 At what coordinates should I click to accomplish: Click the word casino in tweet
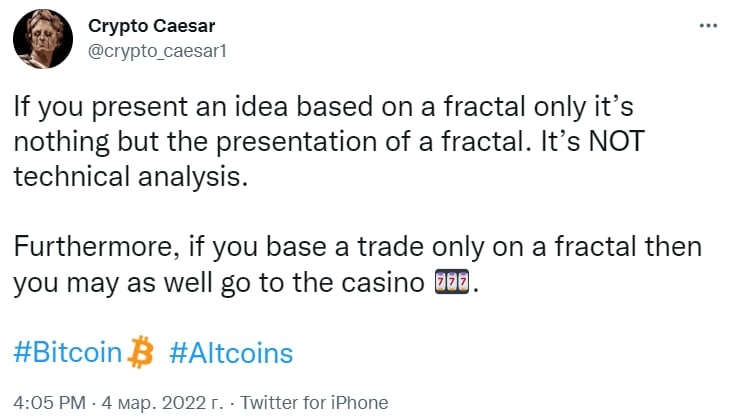point(383,282)
